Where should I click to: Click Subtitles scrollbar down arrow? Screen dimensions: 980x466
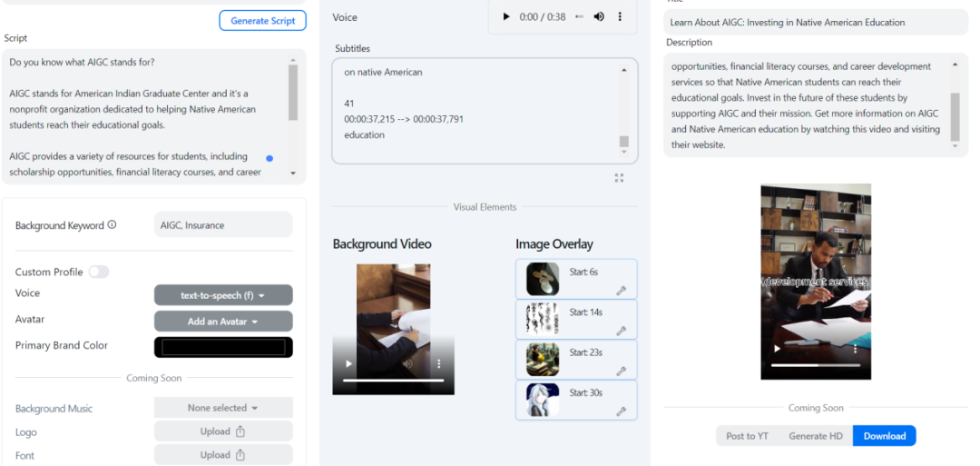point(623,152)
